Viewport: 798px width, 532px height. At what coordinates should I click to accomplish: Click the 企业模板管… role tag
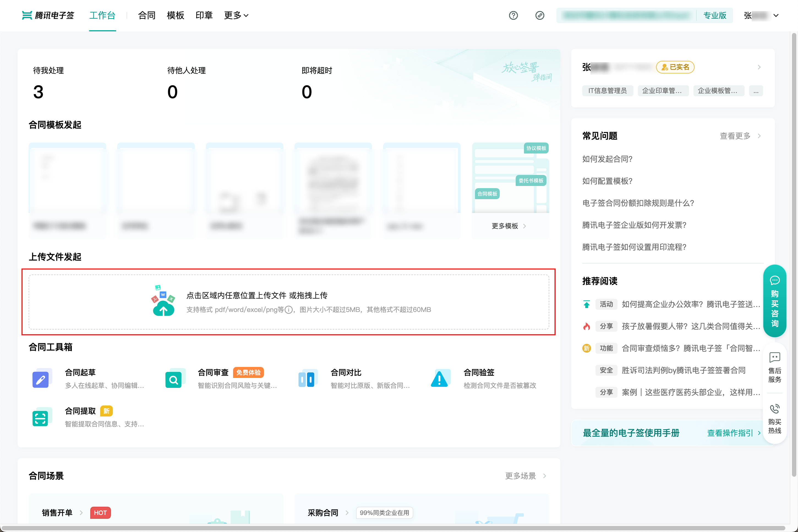pos(718,91)
